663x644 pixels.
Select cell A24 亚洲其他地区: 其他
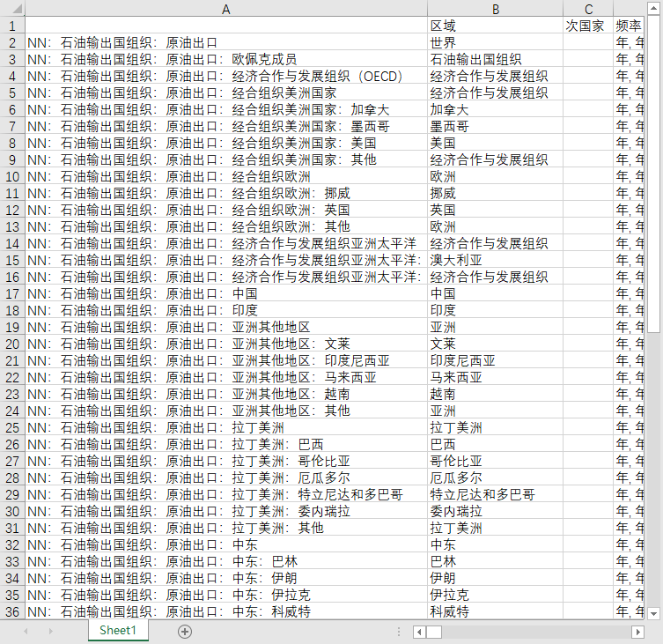tap(226, 411)
